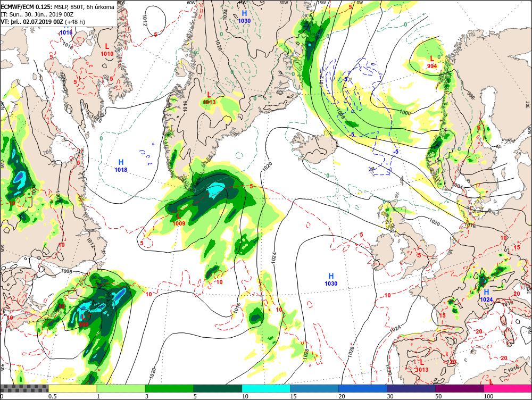Click the title line 'ECMWF/ECM 0.125: MSLP, 850T, 6h úrkoma'
Screen dimensions: 532x400
click(x=57, y=7)
